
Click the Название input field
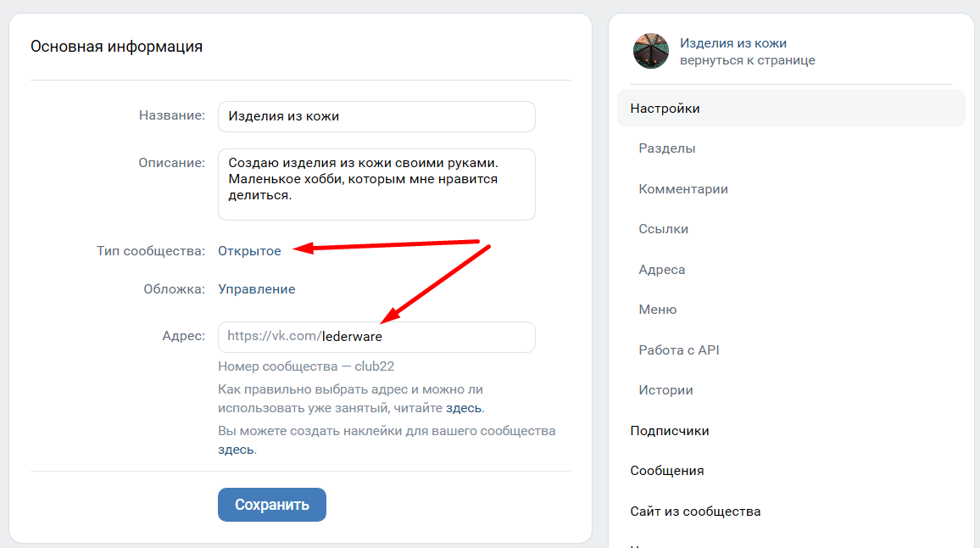pos(376,116)
